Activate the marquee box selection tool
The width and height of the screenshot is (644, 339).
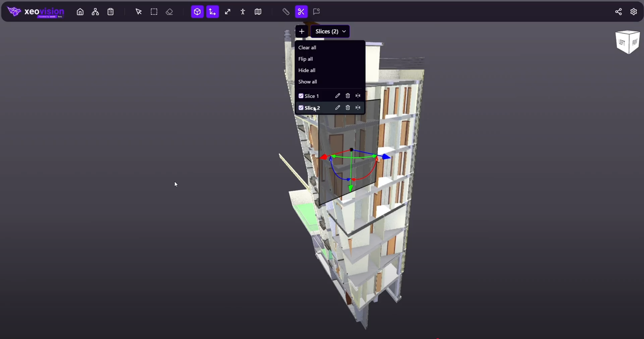[154, 12]
